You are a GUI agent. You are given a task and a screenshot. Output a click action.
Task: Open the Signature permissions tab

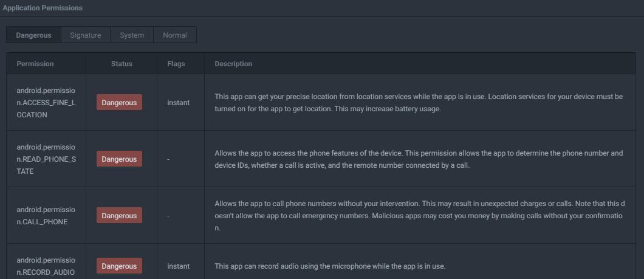pos(85,35)
